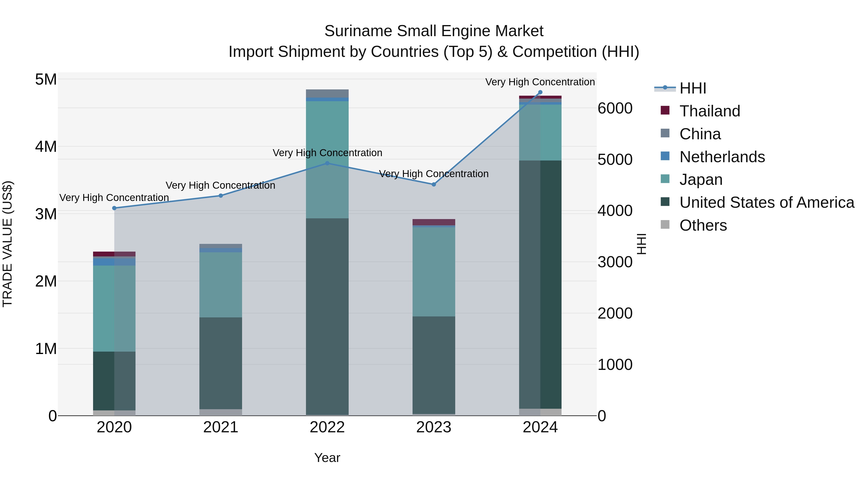This screenshot has height=488, width=868.
Task: Click the China segment atop 2022 bar
Action: coord(327,94)
